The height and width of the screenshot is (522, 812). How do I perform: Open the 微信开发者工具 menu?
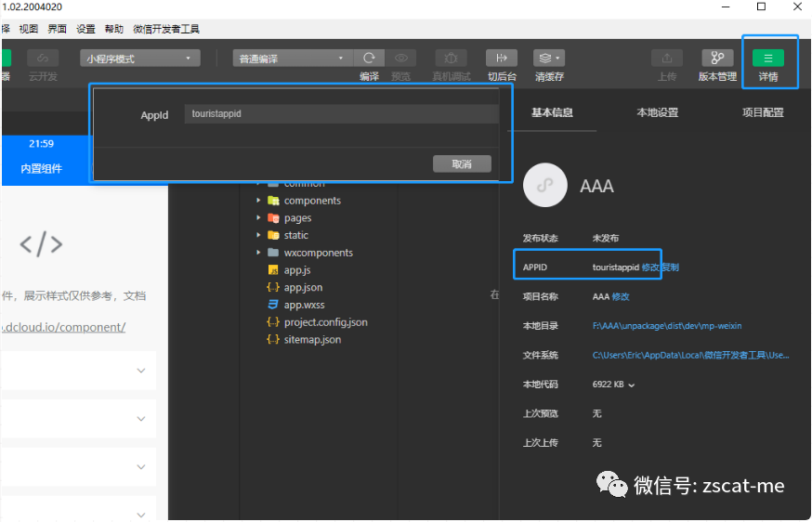pyautogui.click(x=166, y=29)
